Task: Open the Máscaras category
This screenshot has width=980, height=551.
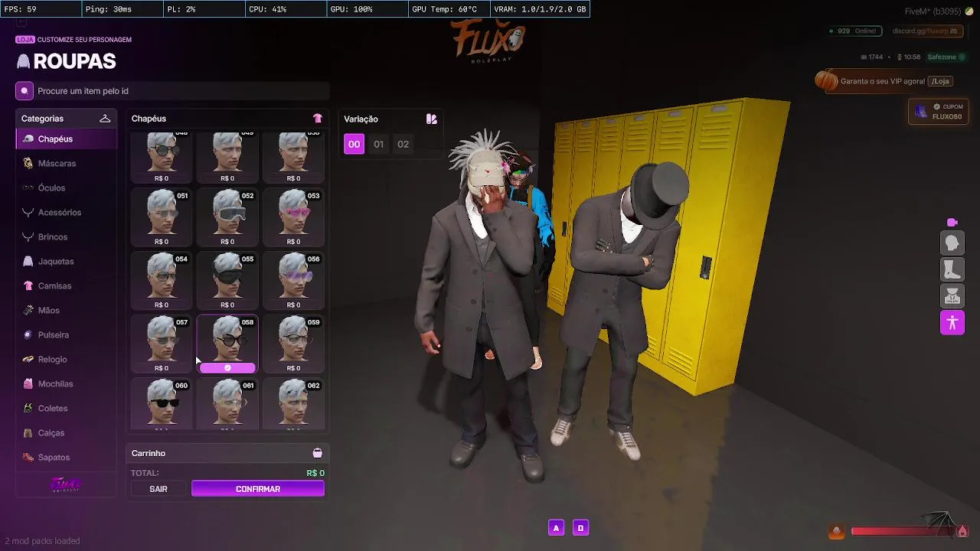Action: (x=67, y=164)
